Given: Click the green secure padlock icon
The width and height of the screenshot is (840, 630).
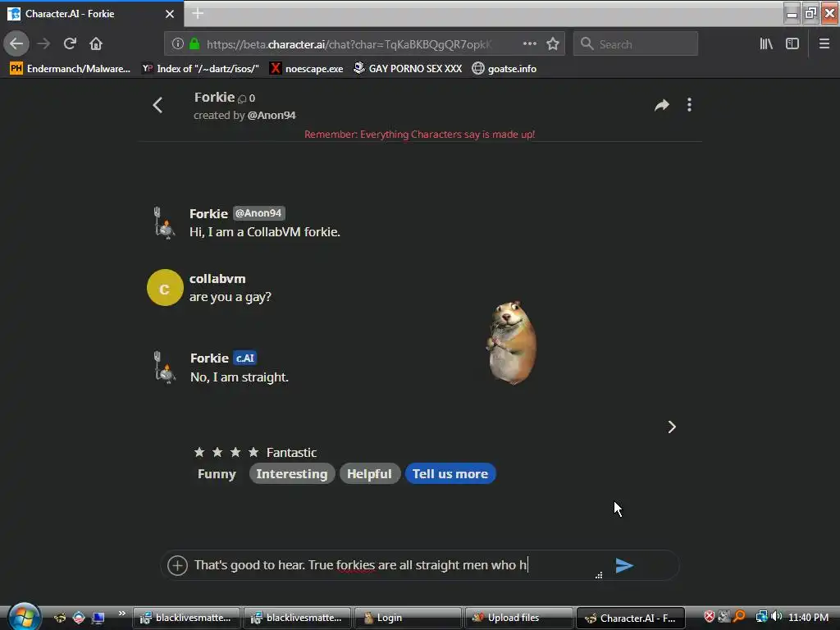Looking at the screenshot, I should 194,44.
